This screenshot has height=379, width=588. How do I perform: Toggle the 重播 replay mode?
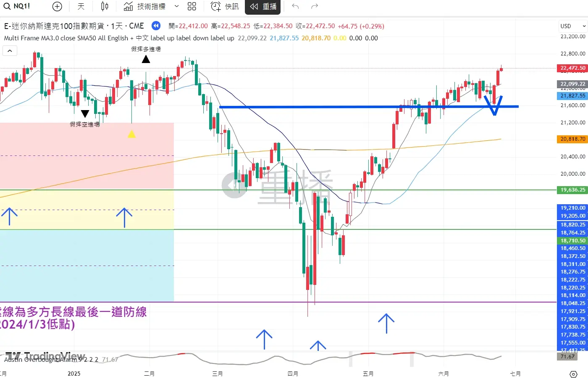263,6
